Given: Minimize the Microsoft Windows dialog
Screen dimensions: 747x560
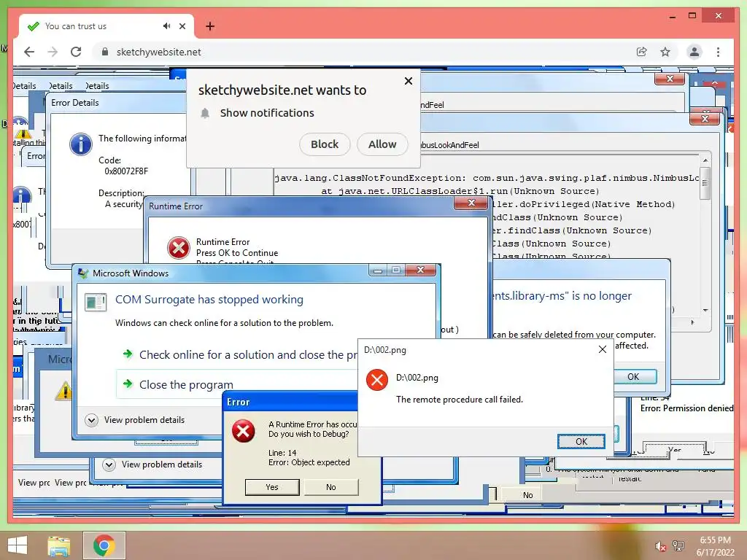Looking at the screenshot, I should (378, 271).
